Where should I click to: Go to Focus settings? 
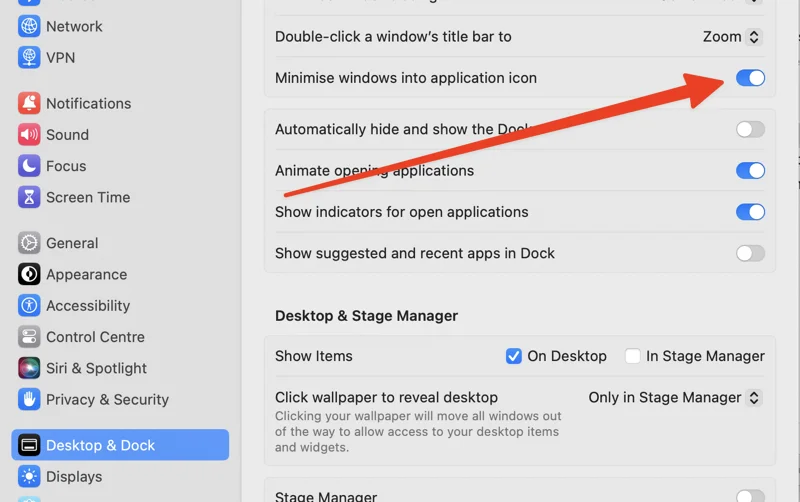66,166
